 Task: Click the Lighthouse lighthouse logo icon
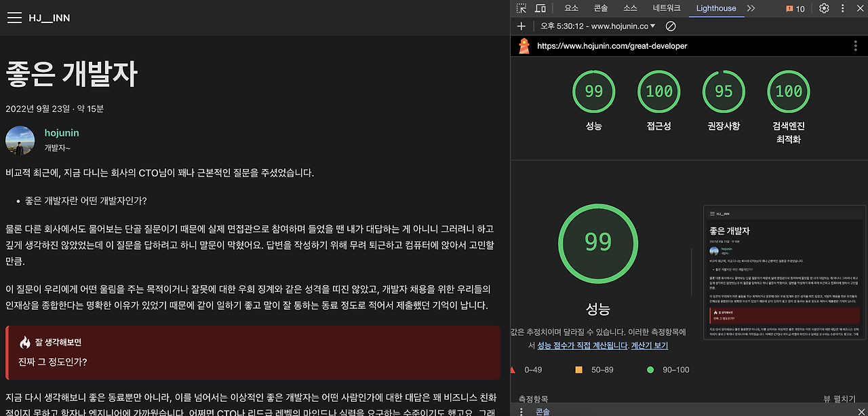click(x=524, y=45)
